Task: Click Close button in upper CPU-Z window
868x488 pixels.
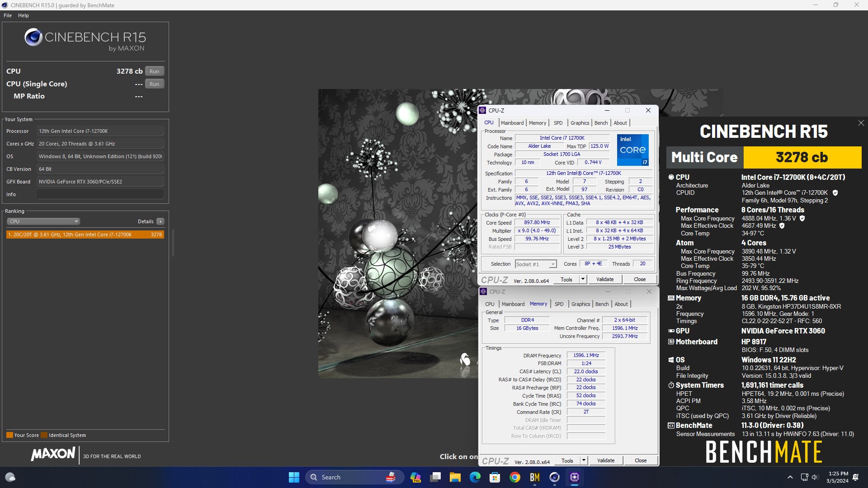Action: [640, 280]
